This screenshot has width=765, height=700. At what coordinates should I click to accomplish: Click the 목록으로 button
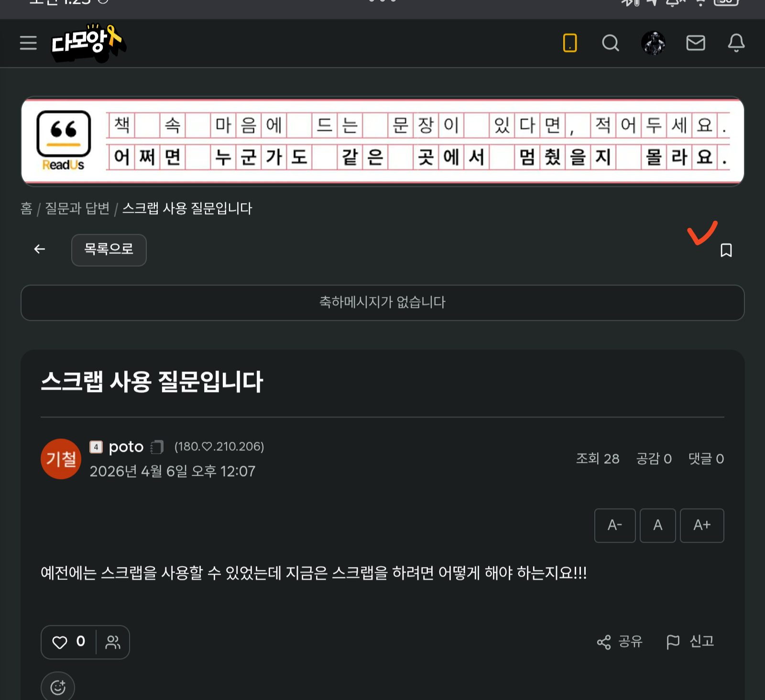pos(109,250)
